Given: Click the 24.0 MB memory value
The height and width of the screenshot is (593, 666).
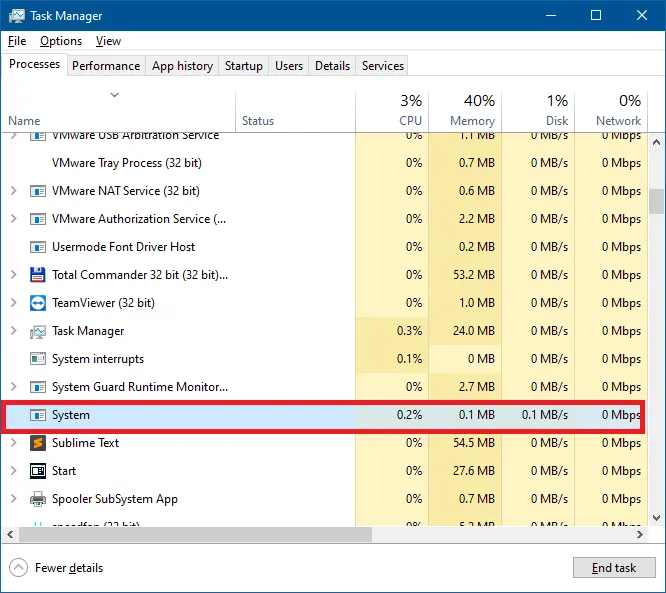Looking at the screenshot, I should click(x=474, y=331).
